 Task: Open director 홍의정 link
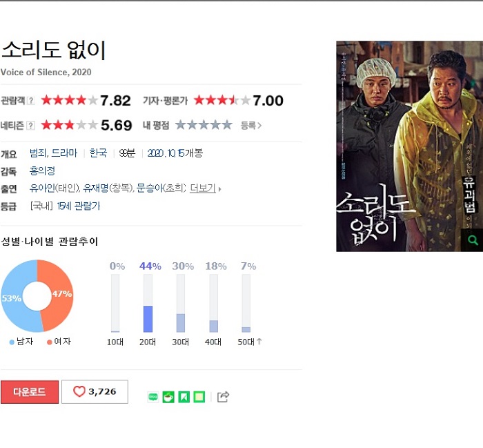coord(42,171)
